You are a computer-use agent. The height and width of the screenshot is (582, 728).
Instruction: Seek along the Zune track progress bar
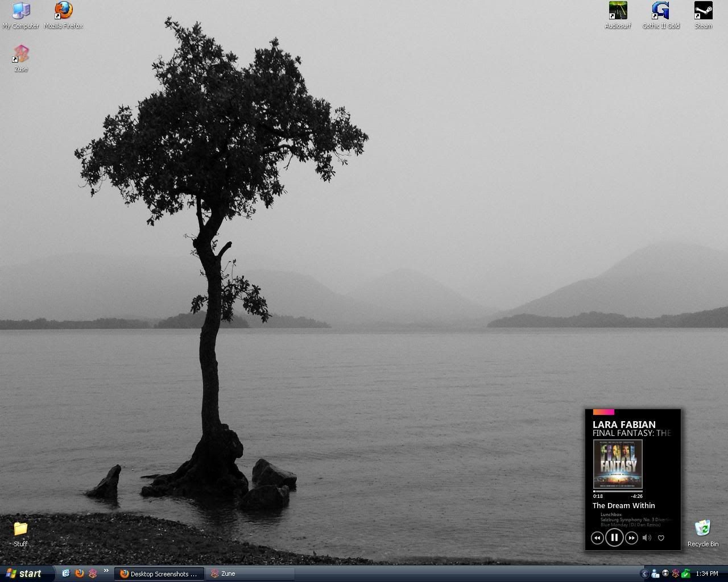[618, 491]
